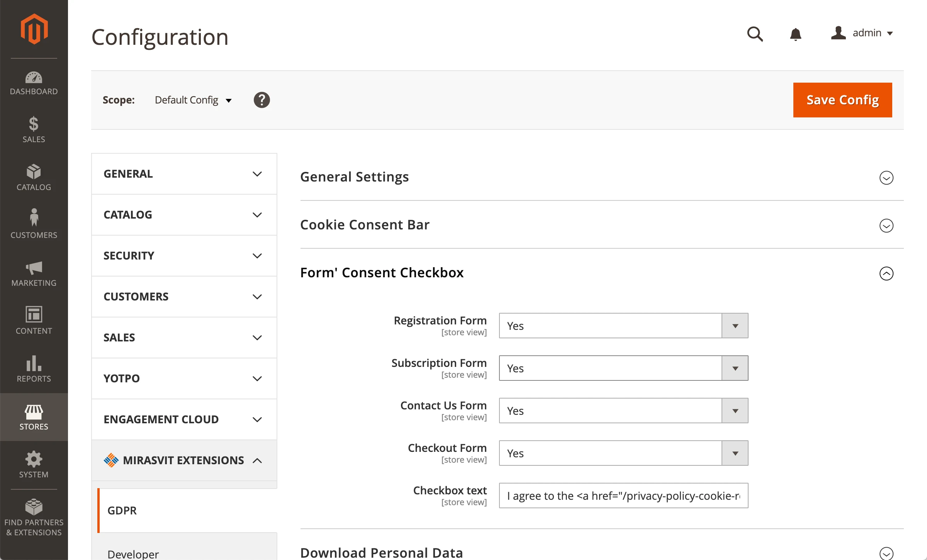The width and height of the screenshot is (927, 560).
Task: Expand the Cookie Consent Bar section
Action: (x=886, y=226)
